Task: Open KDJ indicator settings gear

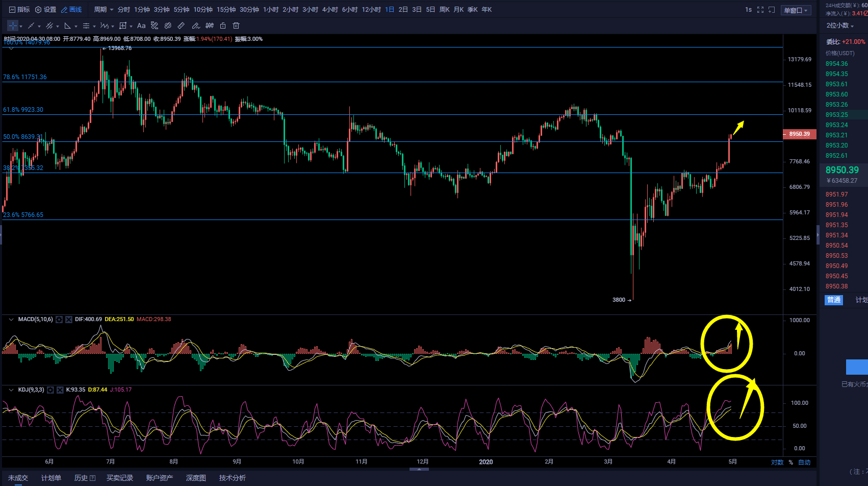Action: [50, 390]
